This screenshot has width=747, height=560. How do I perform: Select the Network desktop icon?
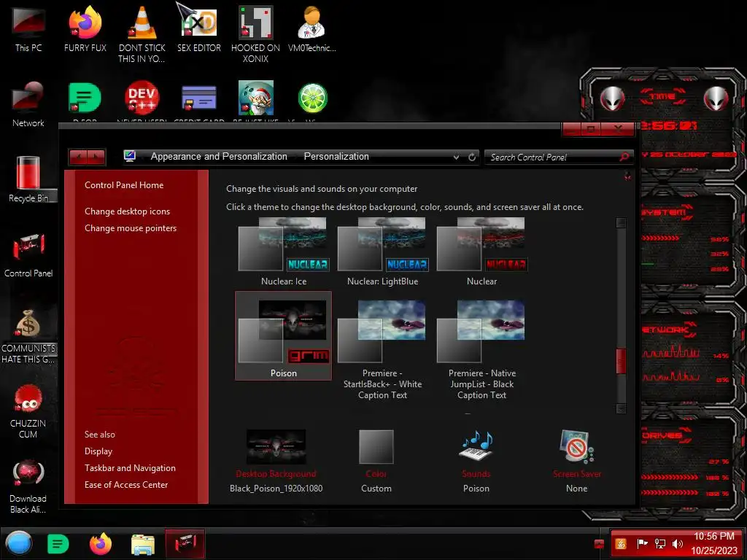point(28,105)
